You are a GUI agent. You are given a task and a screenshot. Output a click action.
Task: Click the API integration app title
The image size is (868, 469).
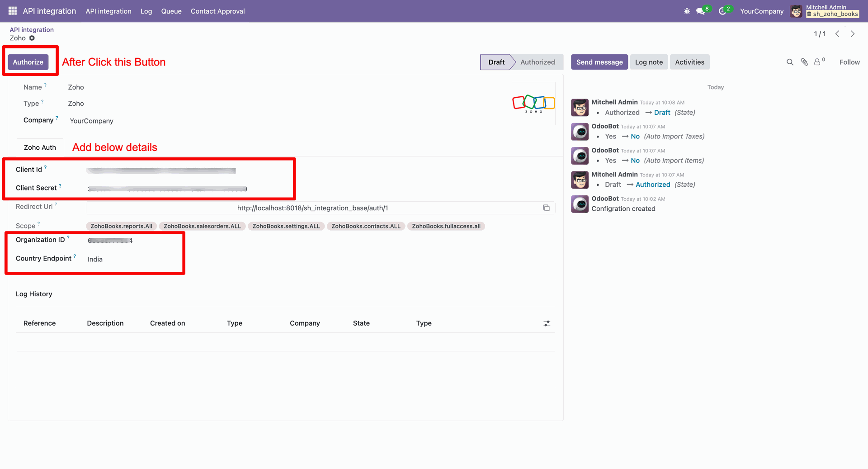click(x=49, y=11)
